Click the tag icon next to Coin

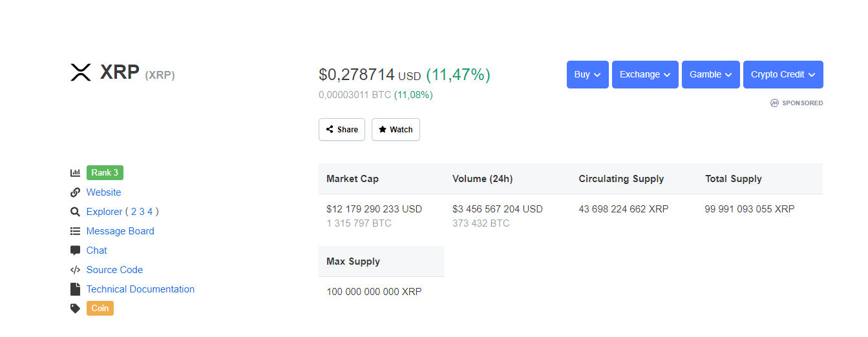(x=75, y=309)
